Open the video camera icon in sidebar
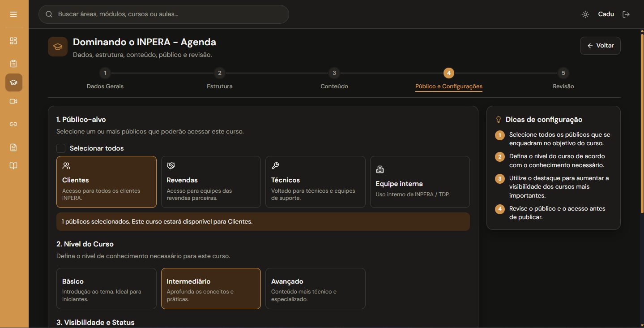644x328 pixels. pos(13,101)
